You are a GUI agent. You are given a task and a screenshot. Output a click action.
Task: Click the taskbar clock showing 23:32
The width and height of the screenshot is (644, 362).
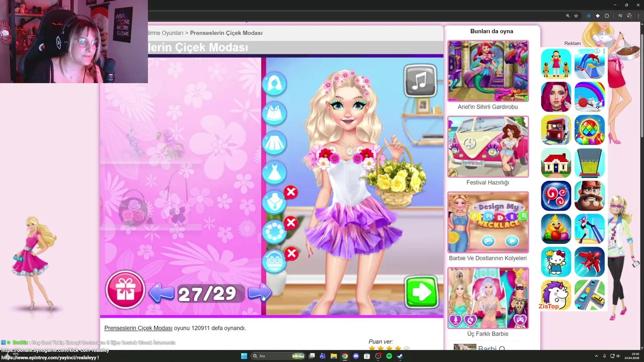point(632,356)
